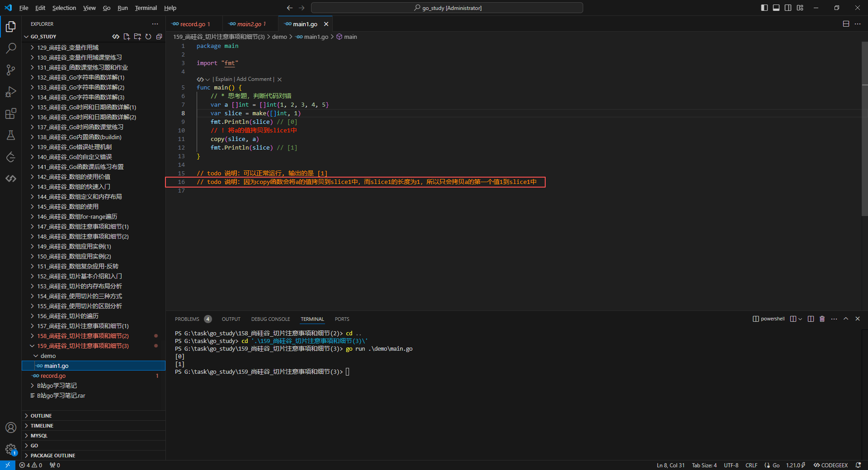The width and height of the screenshot is (868, 470).
Task: Click the go_study command center search box
Action: [x=447, y=8]
